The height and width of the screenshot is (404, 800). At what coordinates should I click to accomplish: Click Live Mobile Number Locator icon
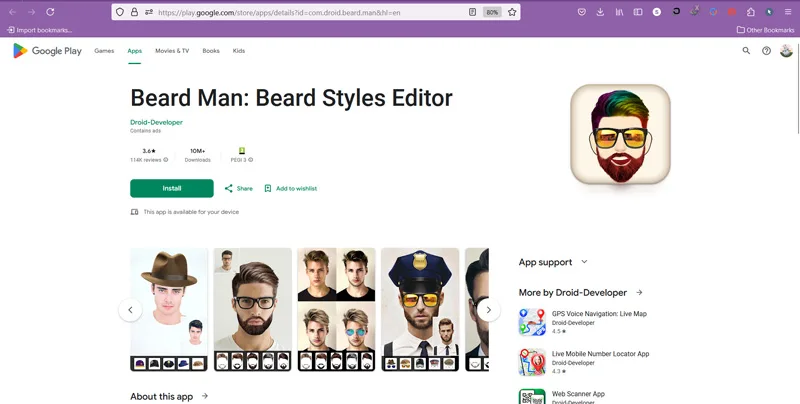tap(532, 362)
